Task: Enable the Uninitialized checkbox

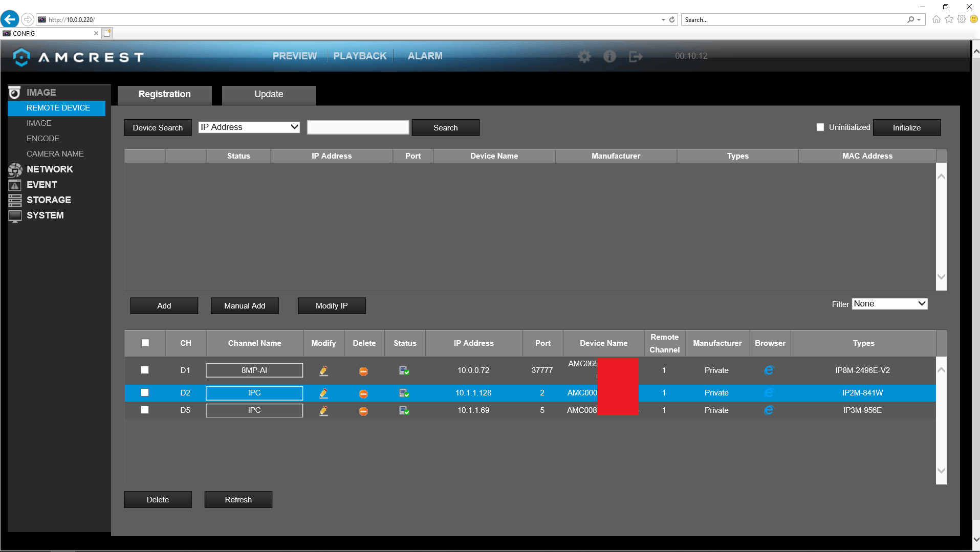Action: (x=820, y=127)
